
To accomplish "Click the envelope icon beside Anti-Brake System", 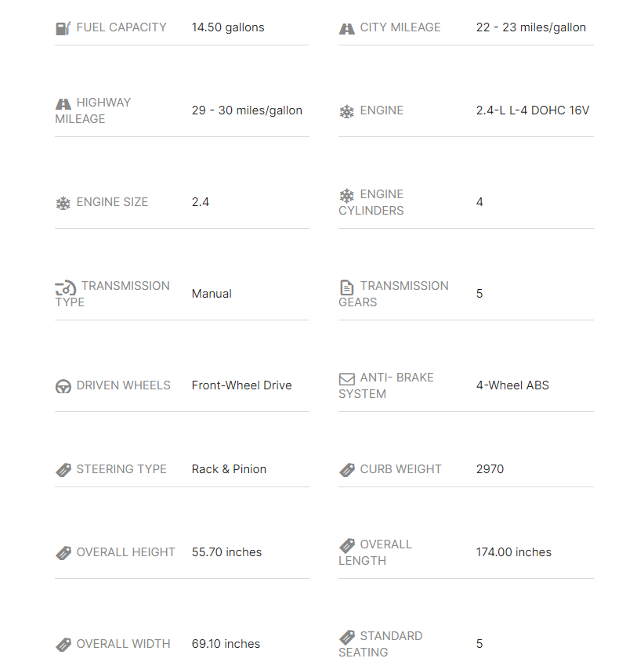I will 347,378.
